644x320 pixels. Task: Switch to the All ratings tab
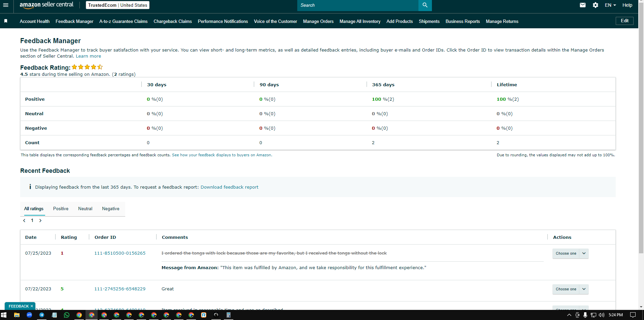pos(34,209)
